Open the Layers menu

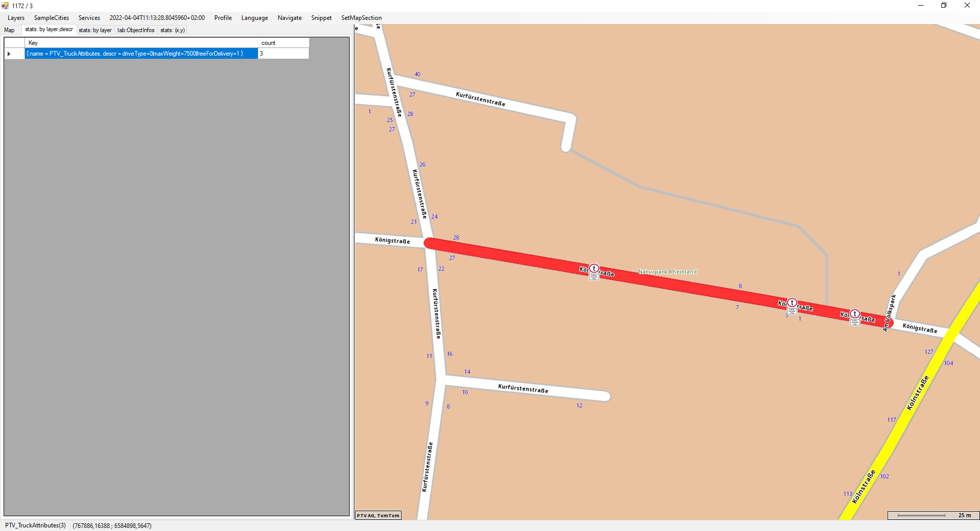tap(16, 18)
